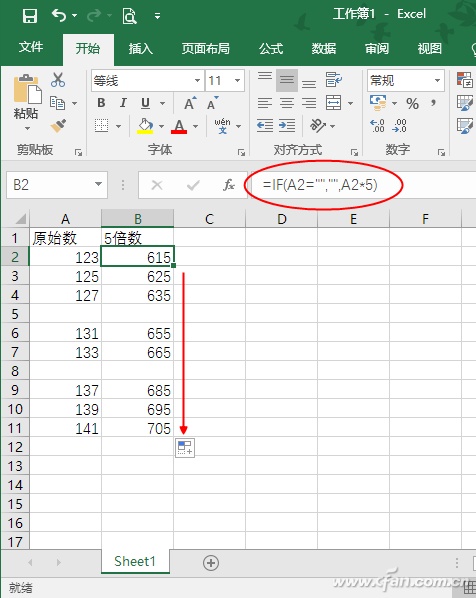Select the Sheet1 tab
Screen dimensions: 476x598
tap(135, 561)
